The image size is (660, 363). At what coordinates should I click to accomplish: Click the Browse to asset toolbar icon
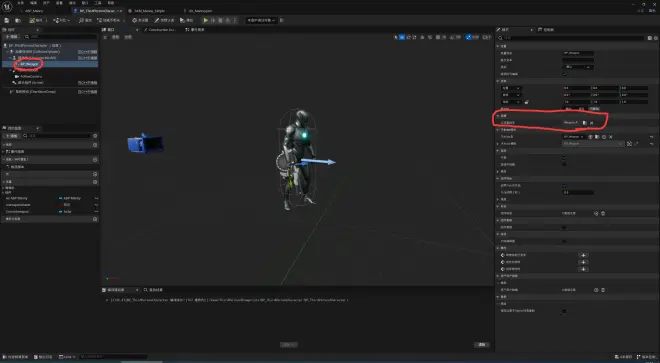[18, 20]
